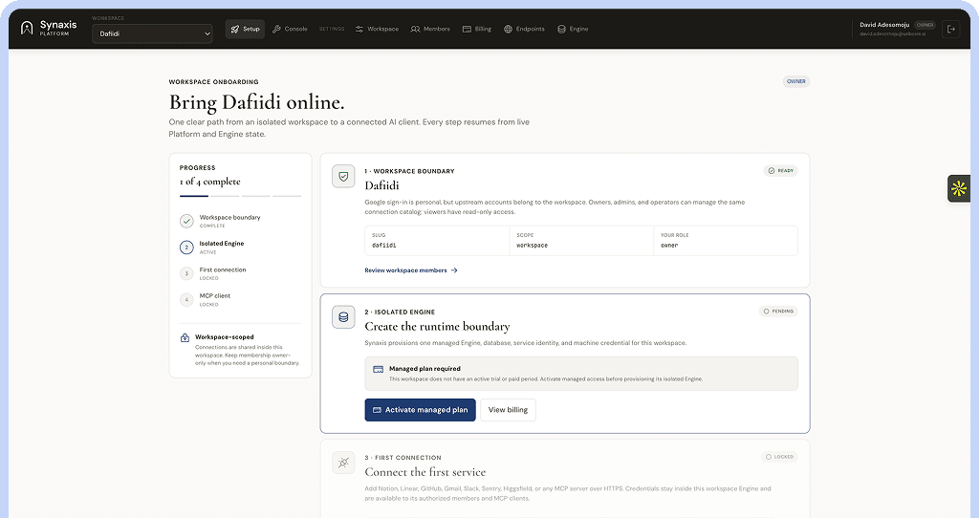Click the role value owner
The height and width of the screenshot is (518, 980).
(x=668, y=246)
